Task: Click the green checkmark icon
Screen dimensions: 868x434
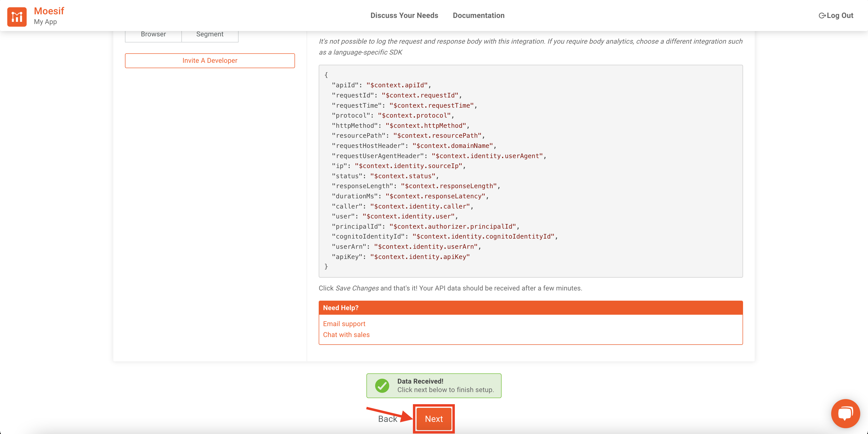Action: click(382, 386)
